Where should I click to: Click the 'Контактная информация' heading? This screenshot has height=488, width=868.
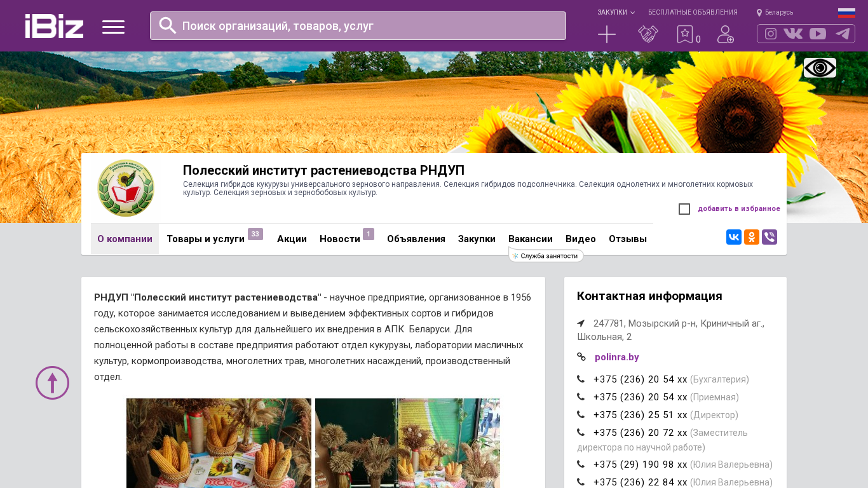point(649,296)
